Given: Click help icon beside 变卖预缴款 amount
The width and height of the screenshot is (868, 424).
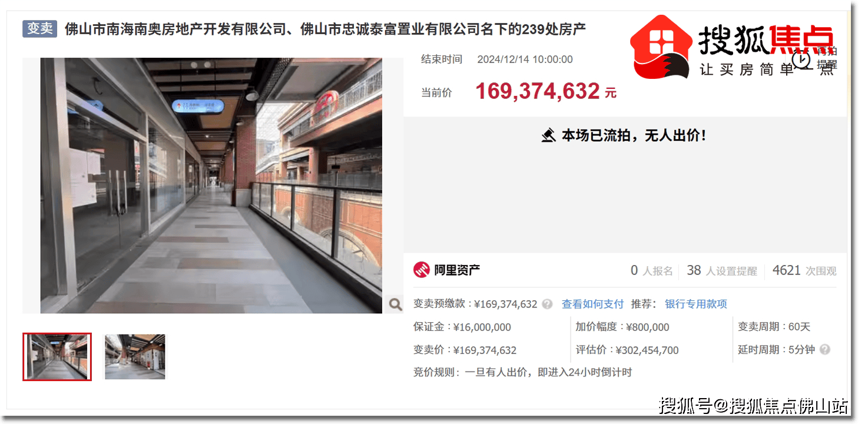Looking at the screenshot, I should click(x=548, y=304).
